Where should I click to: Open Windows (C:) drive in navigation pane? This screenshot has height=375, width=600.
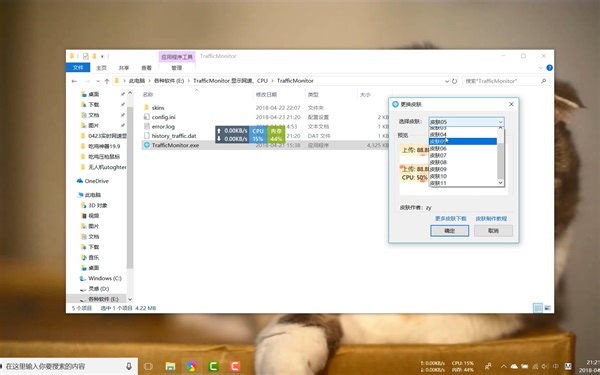pos(101,278)
